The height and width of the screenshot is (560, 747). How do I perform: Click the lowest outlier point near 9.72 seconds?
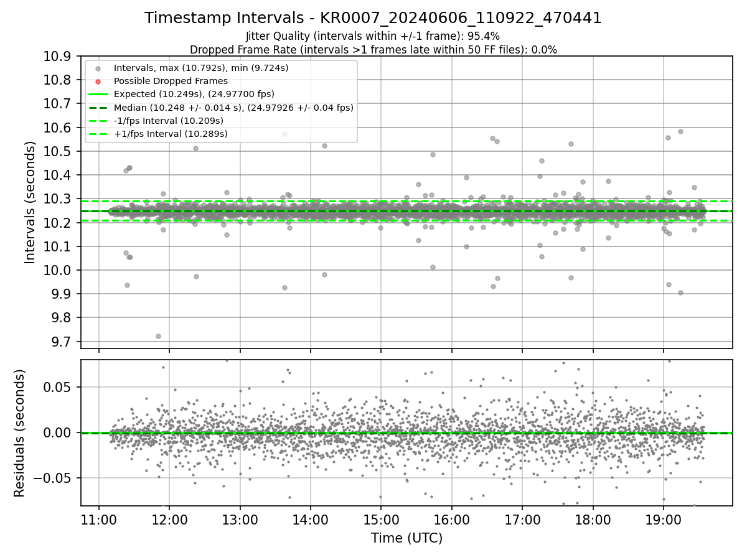tap(158, 336)
